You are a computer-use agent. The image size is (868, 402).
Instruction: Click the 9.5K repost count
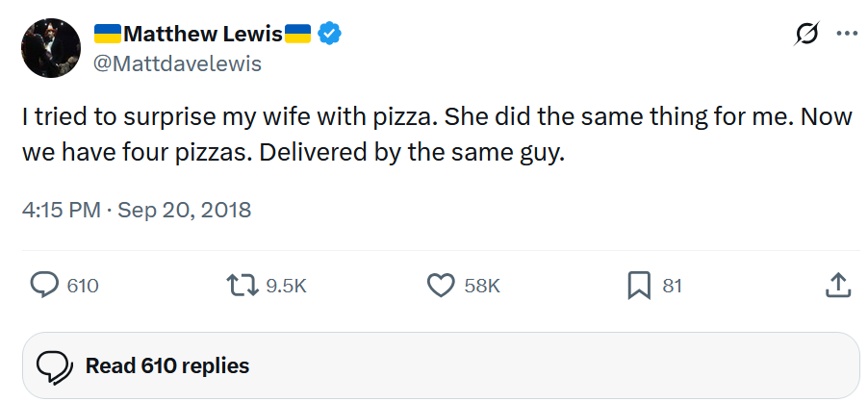tap(286, 286)
